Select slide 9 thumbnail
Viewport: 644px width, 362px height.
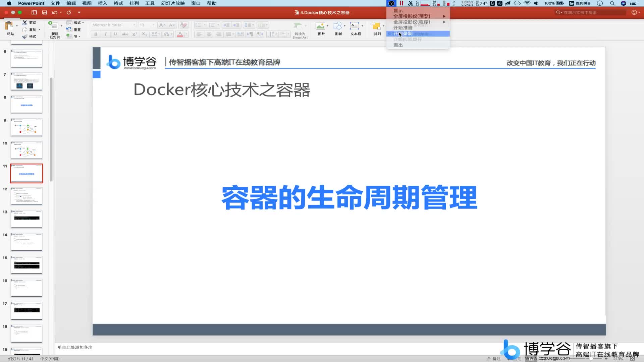pyautogui.click(x=27, y=127)
